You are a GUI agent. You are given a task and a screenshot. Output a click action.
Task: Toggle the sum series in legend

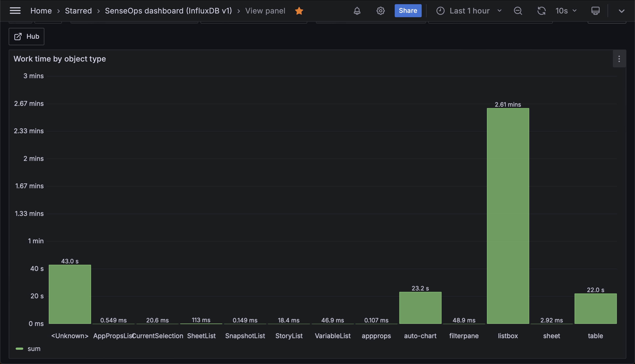(x=34, y=349)
